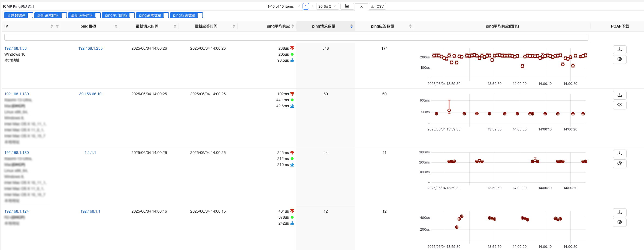Toggle the ping应答数量 column checkbox

pos(200,15)
